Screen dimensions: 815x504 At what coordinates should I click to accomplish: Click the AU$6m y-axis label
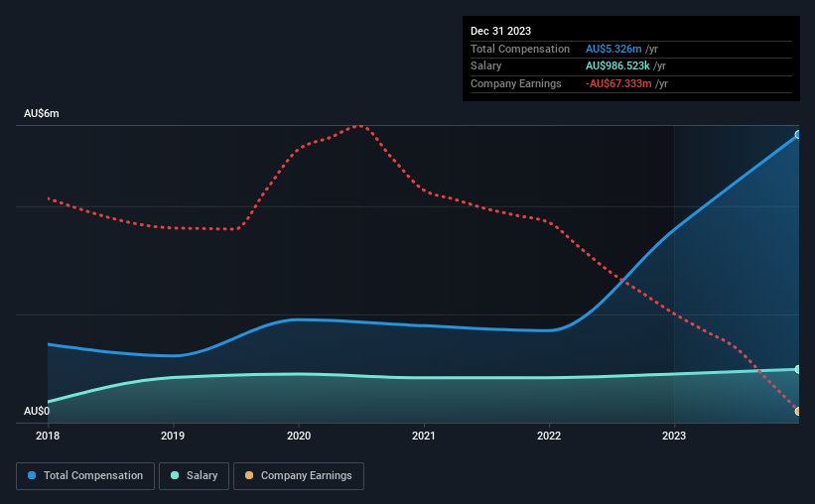pyautogui.click(x=42, y=113)
